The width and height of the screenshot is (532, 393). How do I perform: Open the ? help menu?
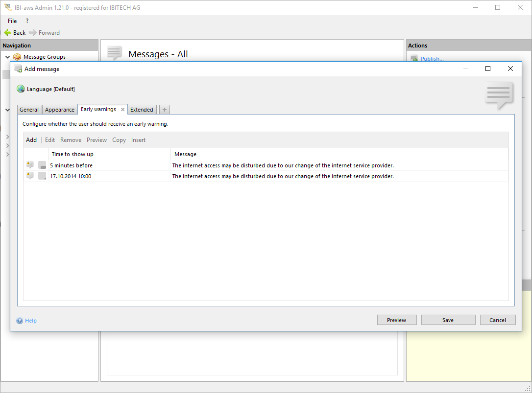[27, 21]
